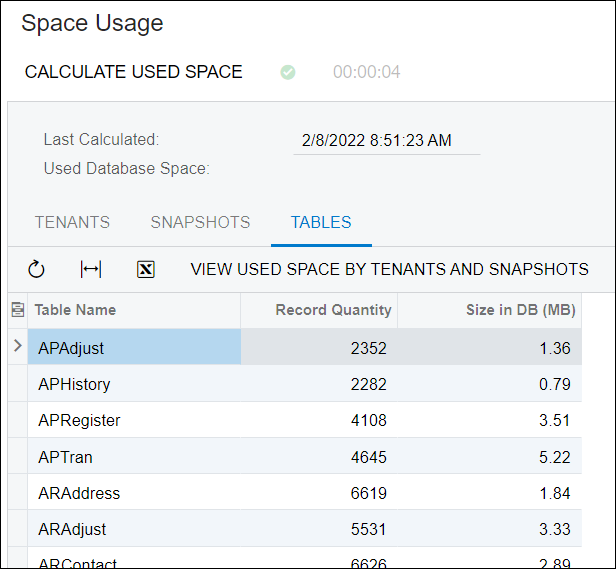
Task: Click the Fit to Screen icon
Action: (91, 269)
